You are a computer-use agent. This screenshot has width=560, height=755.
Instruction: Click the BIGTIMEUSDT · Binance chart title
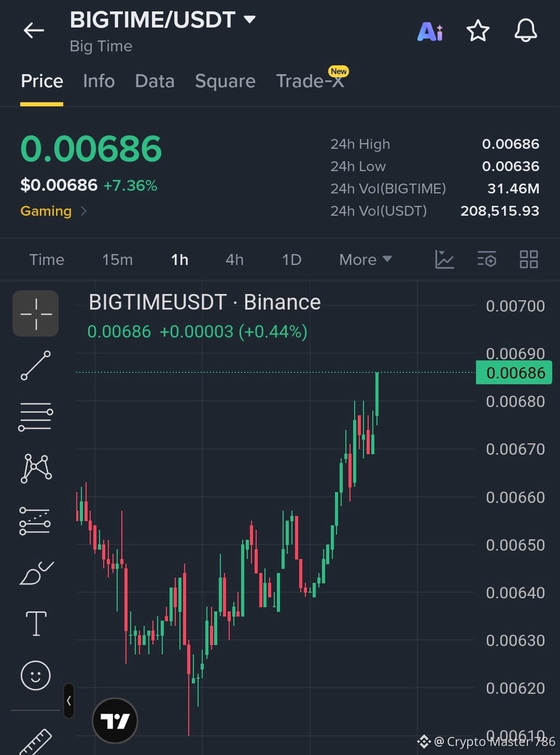click(x=205, y=302)
